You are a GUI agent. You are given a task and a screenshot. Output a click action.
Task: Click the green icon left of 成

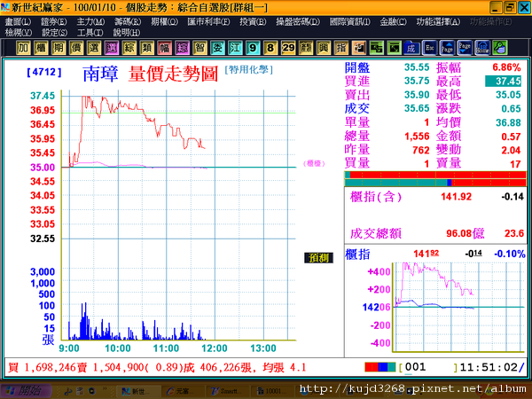pyautogui.click(x=394, y=48)
